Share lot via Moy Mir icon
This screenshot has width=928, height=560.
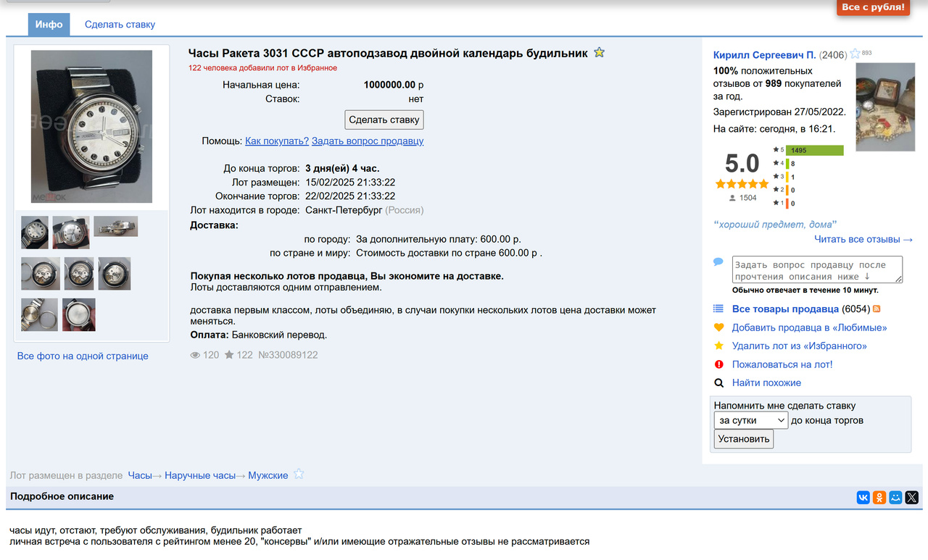click(896, 497)
